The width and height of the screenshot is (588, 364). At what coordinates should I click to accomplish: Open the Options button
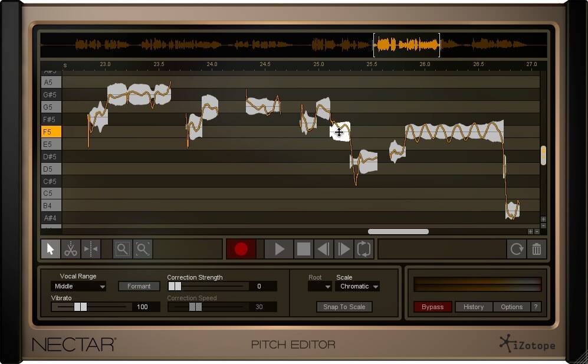point(511,307)
